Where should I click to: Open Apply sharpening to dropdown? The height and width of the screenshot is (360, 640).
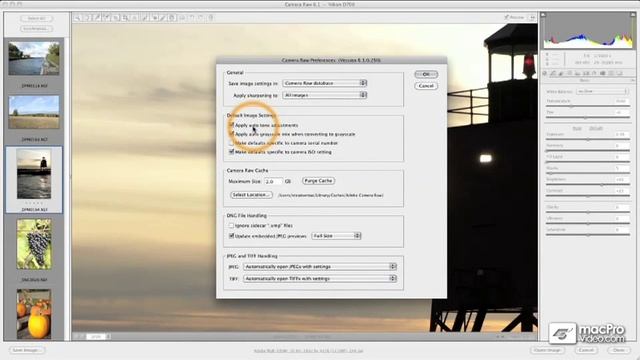pos(325,95)
